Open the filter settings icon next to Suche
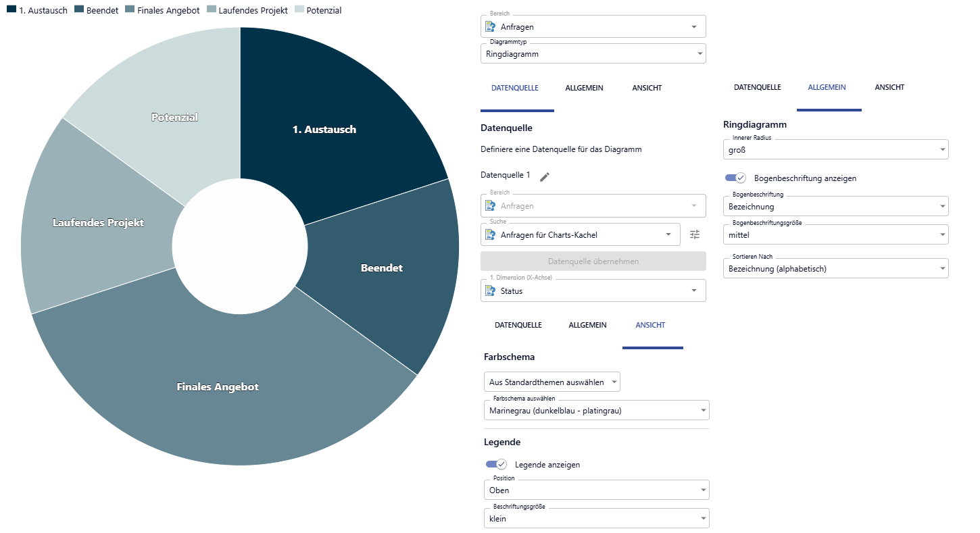 click(695, 234)
